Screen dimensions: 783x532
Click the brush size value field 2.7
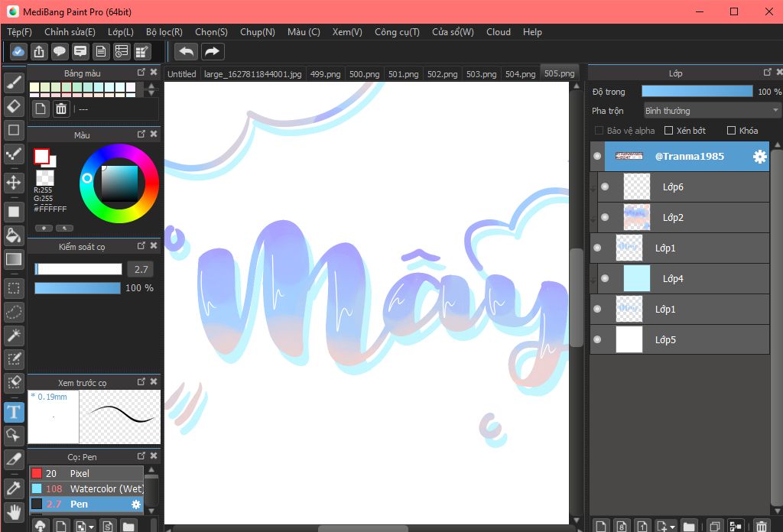tap(141, 270)
